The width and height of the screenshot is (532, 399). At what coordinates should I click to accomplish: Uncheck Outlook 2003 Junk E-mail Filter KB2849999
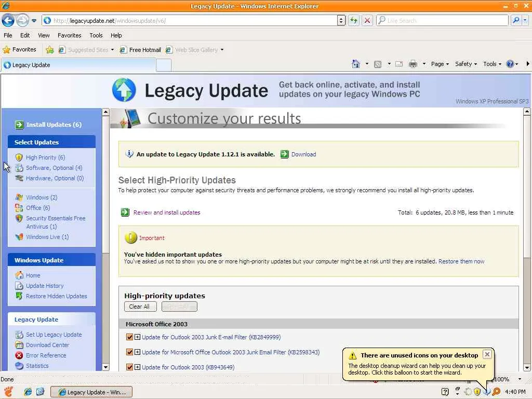pyautogui.click(x=129, y=337)
